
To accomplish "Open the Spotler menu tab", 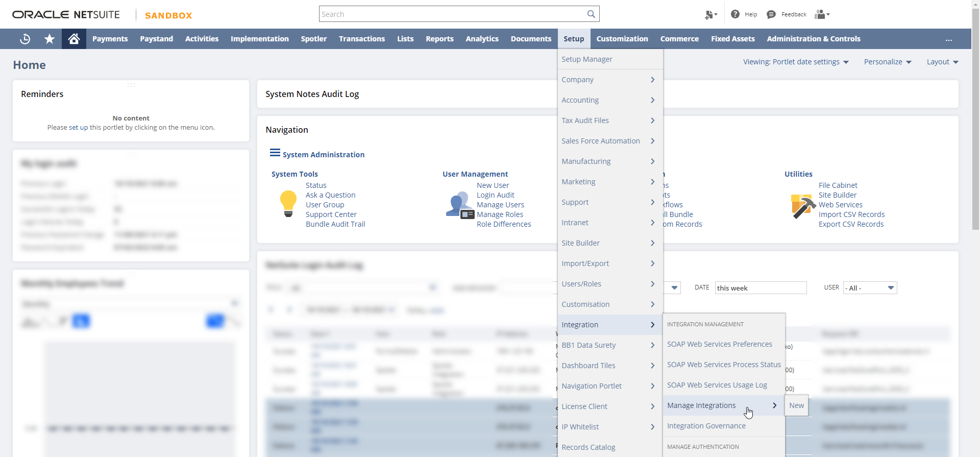I will (313, 39).
